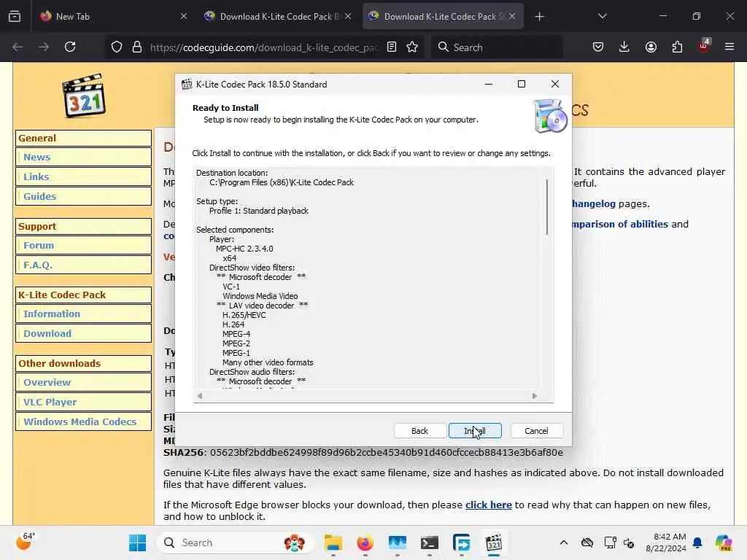The height and width of the screenshot is (560, 747).
Task: Open the Windows Start menu
Action: [x=138, y=542]
